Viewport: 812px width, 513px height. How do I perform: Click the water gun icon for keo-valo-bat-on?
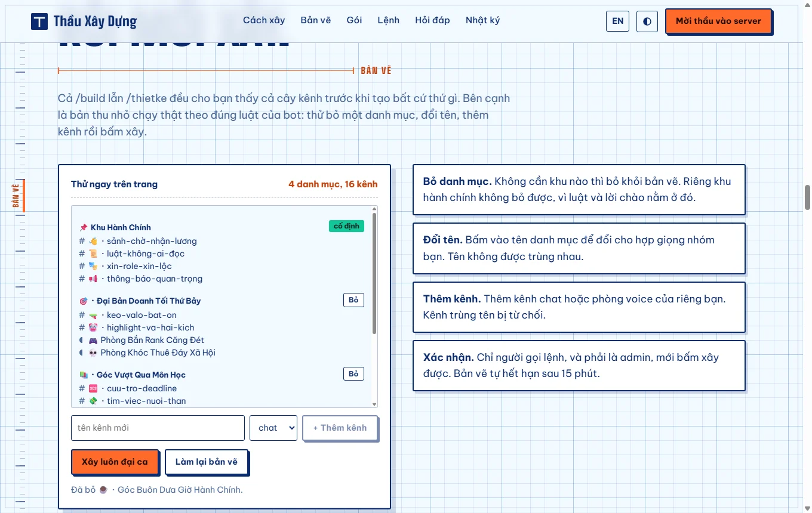pyautogui.click(x=93, y=315)
